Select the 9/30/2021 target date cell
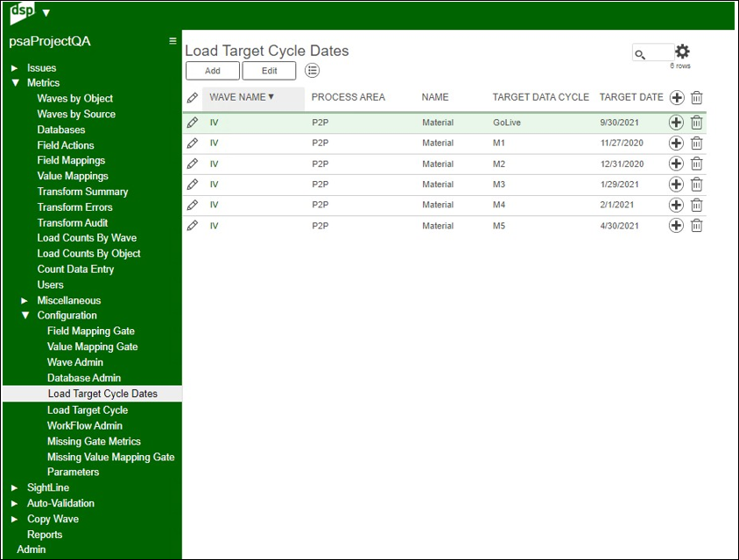This screenshot has height=560, width=739. point(619,122)
